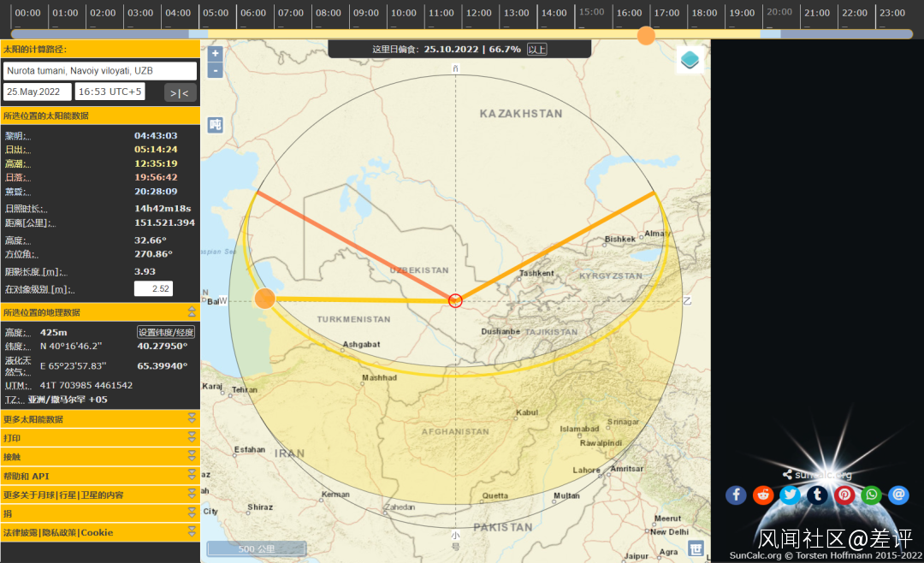The image size is (924, 563).
Task: Click the longitude value 65.39940°
Action: click(162, 365)
